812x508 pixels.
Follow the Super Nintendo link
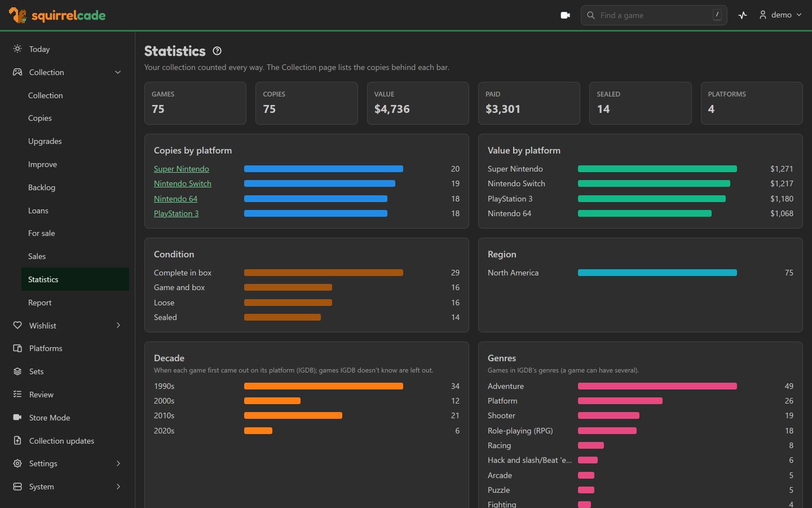pos(182,169)
